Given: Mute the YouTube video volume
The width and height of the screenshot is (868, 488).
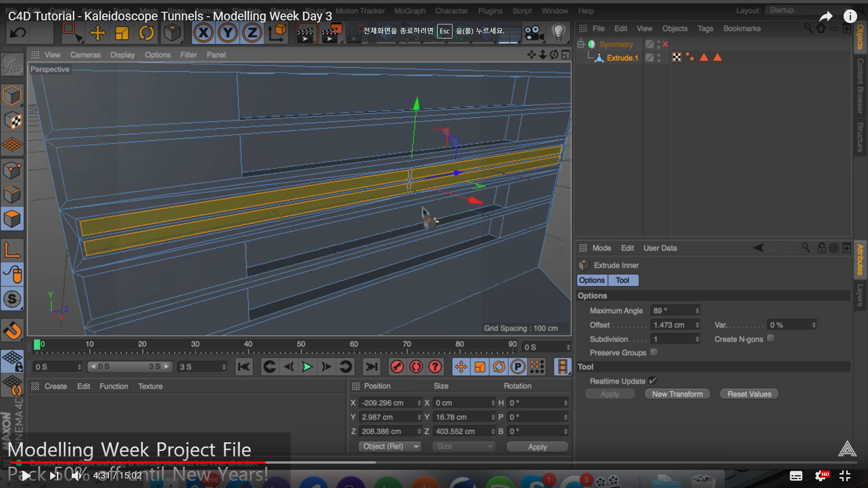Looking at the screenshot, I should [76, 475].
